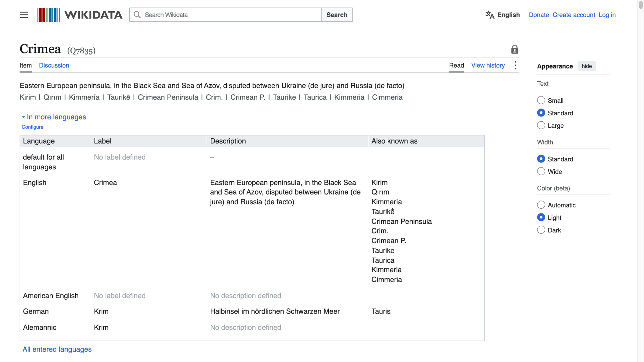Click the 'Tauris' German alias
This screenshot has width=644, height=362.
click(x=381, y=311)
